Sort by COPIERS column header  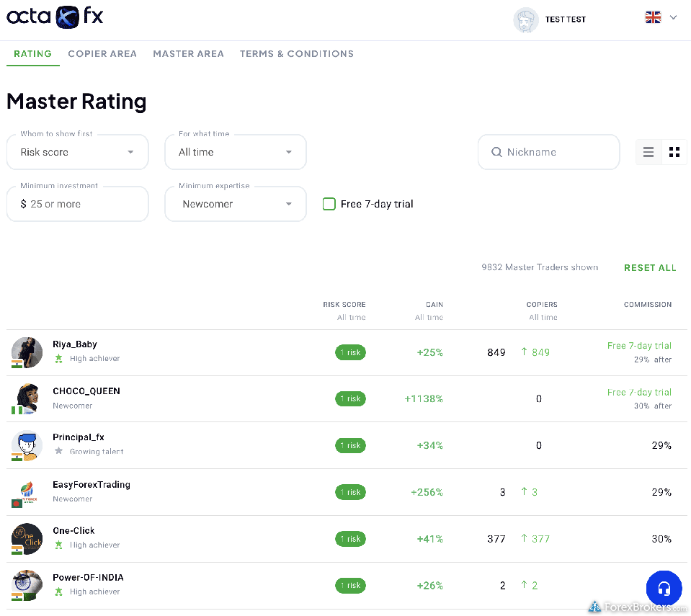[x=542, y=305]
